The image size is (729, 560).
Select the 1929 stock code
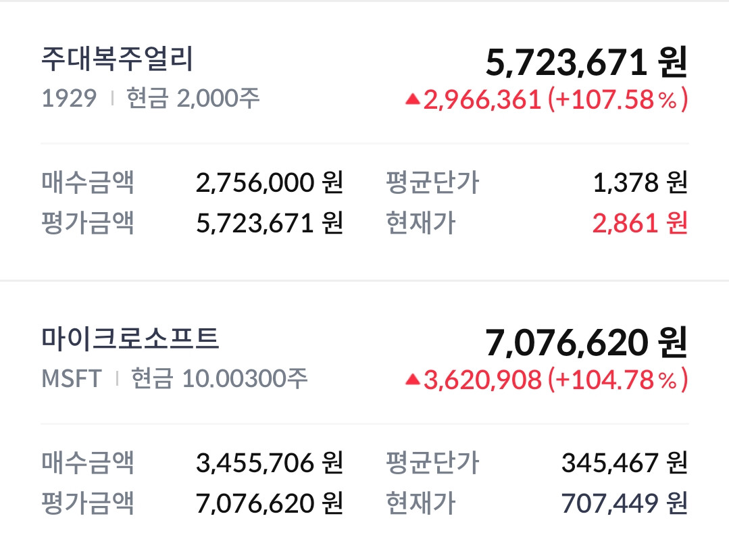69,99
